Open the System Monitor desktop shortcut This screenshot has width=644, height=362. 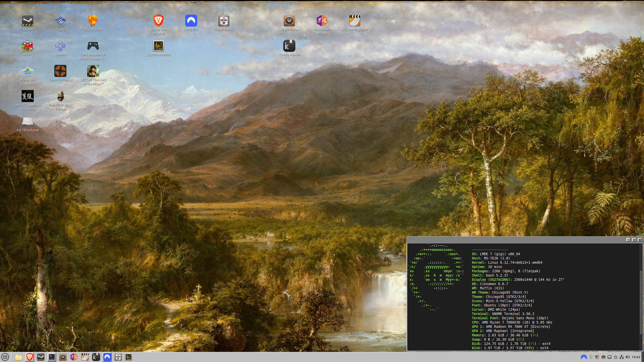[158, 46]
